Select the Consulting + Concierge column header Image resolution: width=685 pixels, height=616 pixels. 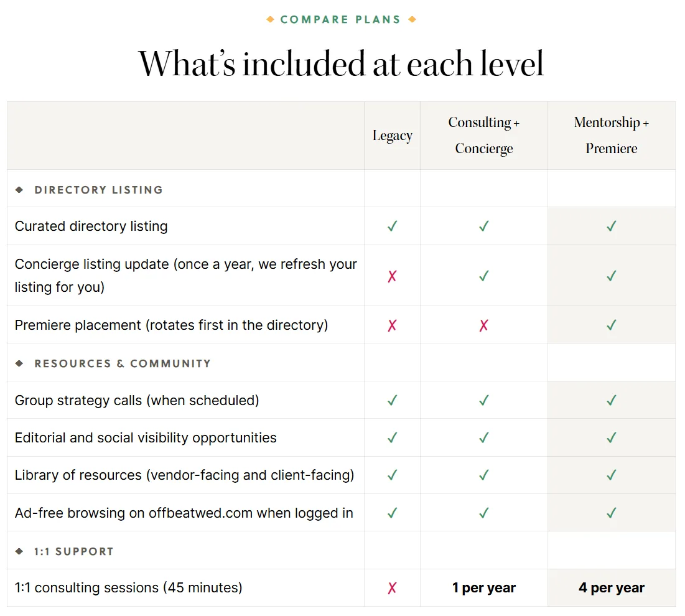coord(484,136)
